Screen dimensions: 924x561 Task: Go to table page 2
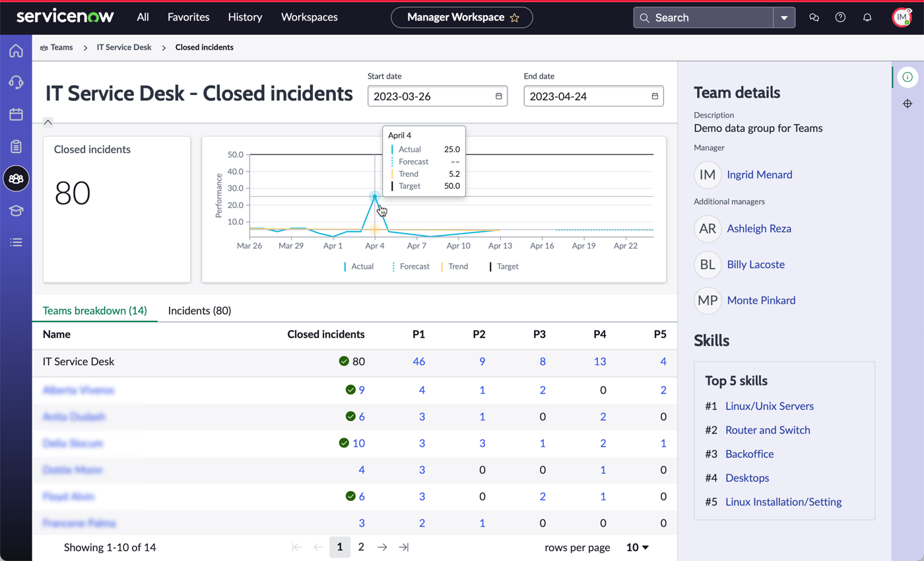point(361,547)
